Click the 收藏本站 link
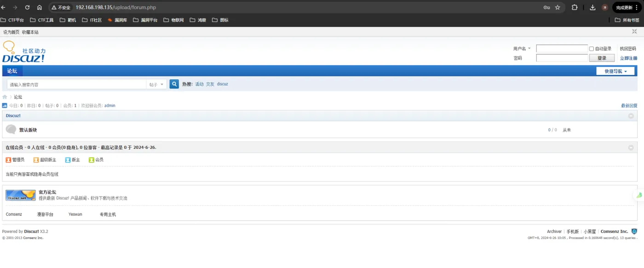Image resolution: width=644 pixels, height=268 pixels. click(30, 32)
